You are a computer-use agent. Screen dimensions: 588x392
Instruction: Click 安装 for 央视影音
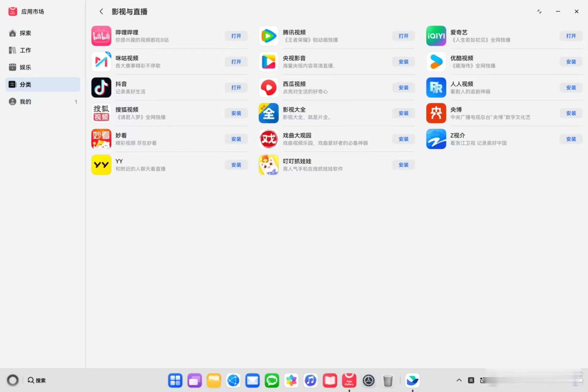click(404, 62)
